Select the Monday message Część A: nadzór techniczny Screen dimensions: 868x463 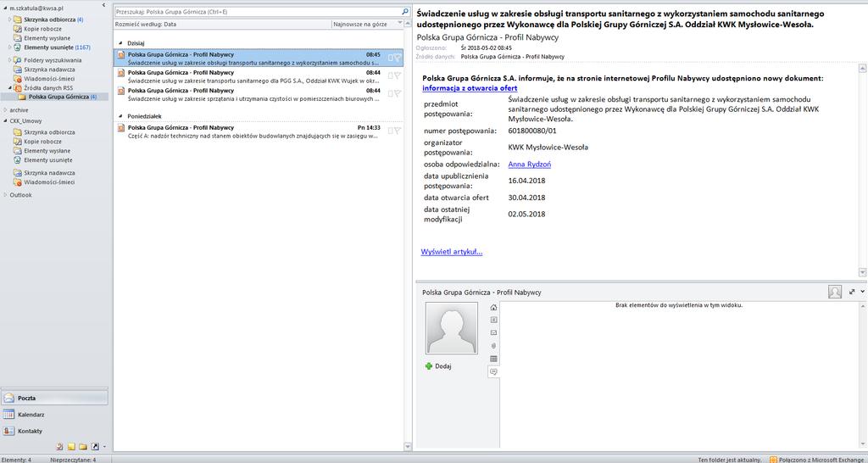click(259, 131)
